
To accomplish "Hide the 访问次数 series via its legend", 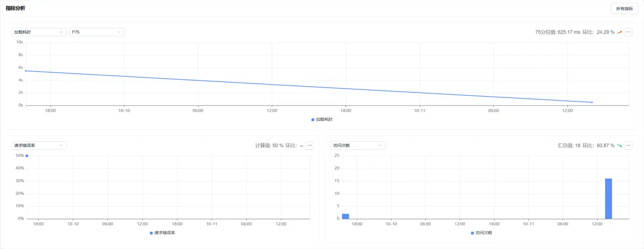I will (481, 233).
